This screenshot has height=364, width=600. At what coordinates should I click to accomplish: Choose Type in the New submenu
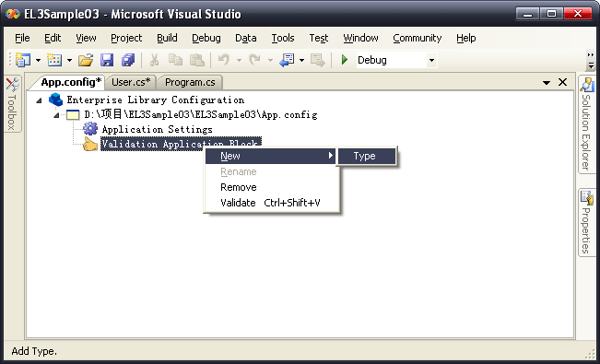click(x=367, y=156)
